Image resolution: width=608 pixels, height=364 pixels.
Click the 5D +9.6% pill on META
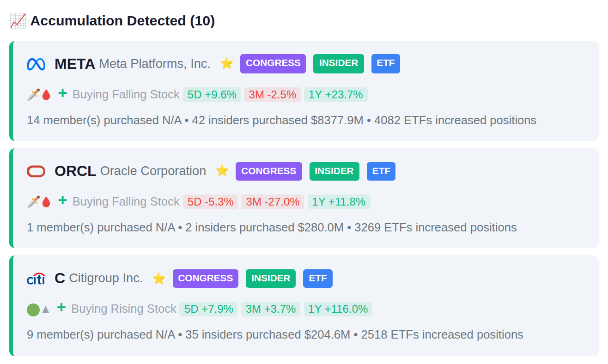(x=212, y=95)
